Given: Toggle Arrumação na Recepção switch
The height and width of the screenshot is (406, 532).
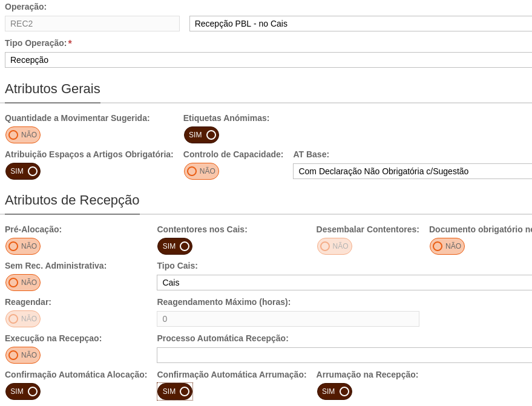Looking at the screenshot, I should (x=335, y=391).
